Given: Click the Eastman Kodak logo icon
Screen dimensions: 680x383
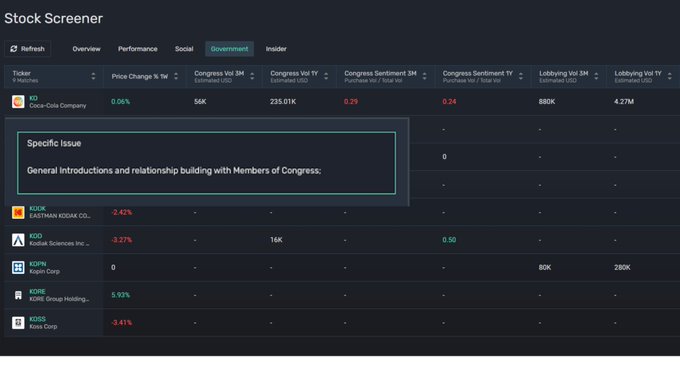Looking at the screenshot, I should coord(18,212).
